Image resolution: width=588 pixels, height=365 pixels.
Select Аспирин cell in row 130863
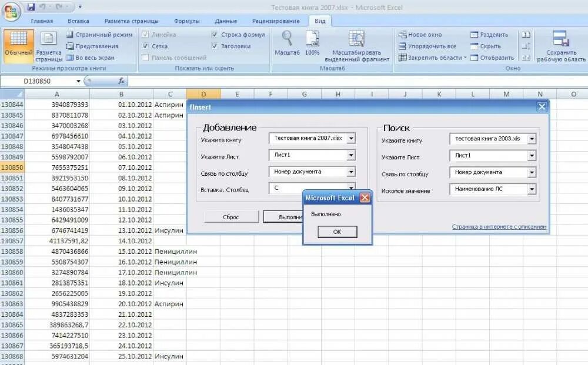point(170,304)
